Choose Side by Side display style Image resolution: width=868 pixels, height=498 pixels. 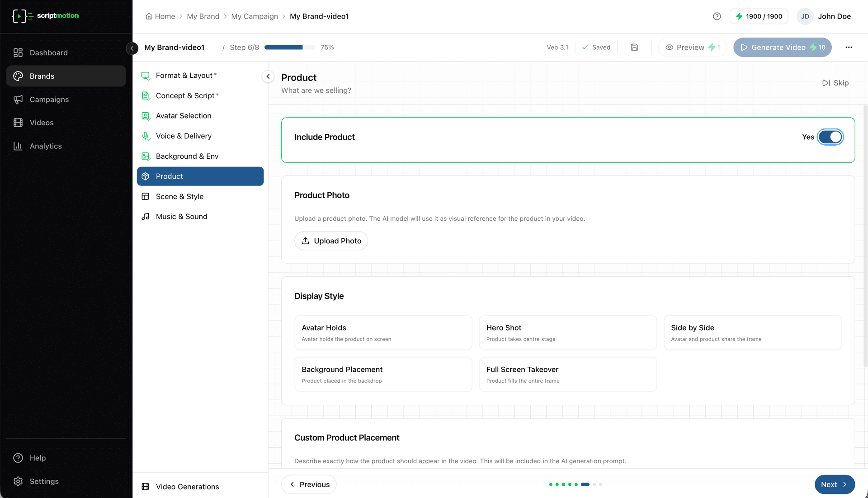click(x=752, y=332)
